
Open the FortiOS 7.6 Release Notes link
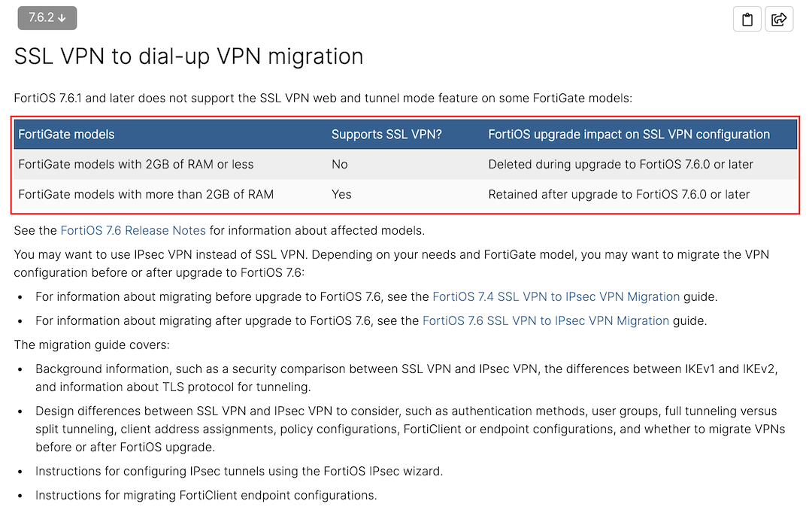133,231
